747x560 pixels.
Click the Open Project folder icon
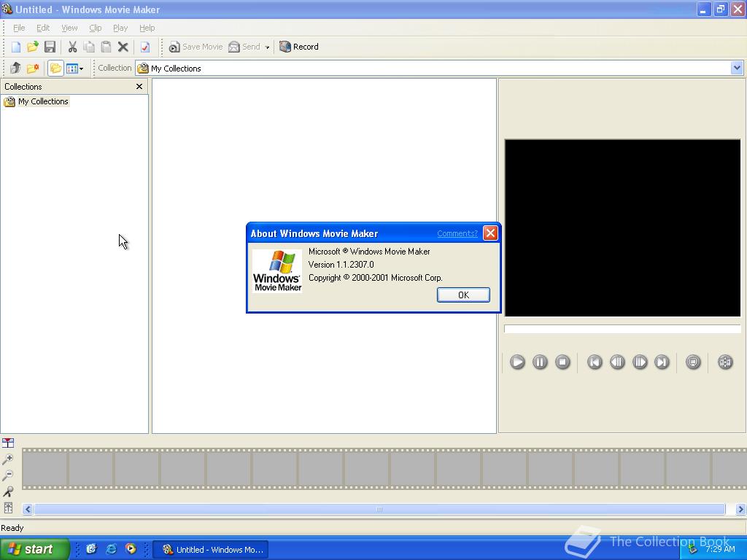32,47
